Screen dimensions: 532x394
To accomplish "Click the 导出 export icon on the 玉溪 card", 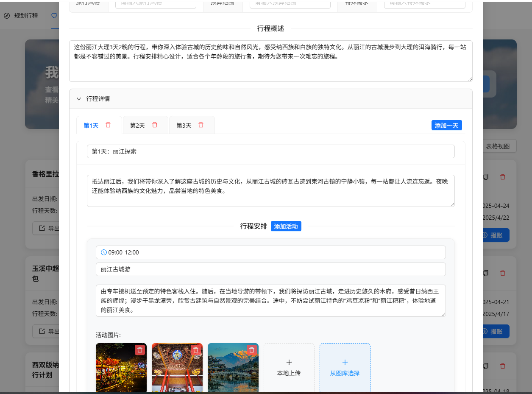I will 42,331.
